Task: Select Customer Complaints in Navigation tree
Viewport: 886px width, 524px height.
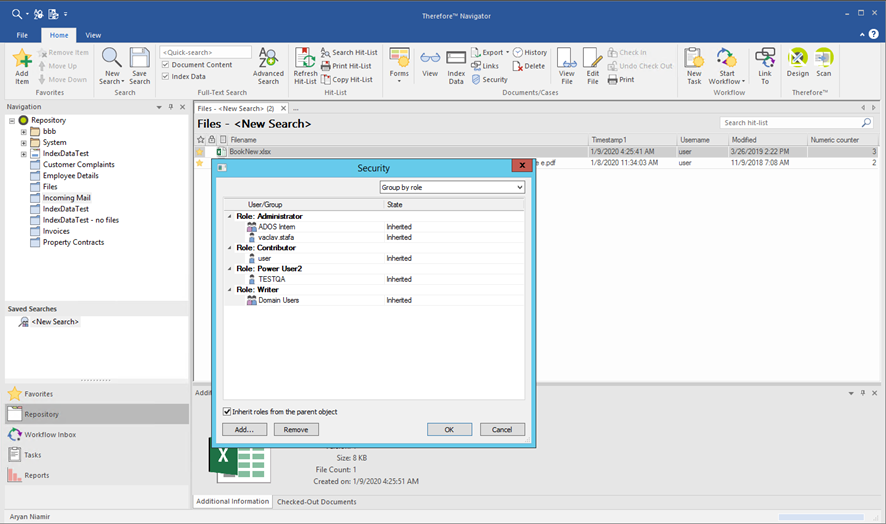Action: tap(78, 164)
